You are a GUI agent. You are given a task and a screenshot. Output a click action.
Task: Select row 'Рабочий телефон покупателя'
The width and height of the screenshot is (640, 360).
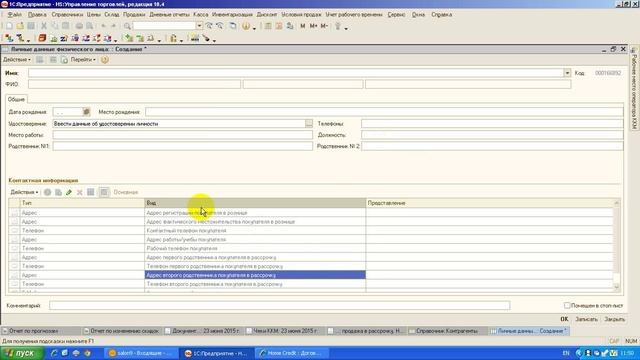(x=311, y=248)
